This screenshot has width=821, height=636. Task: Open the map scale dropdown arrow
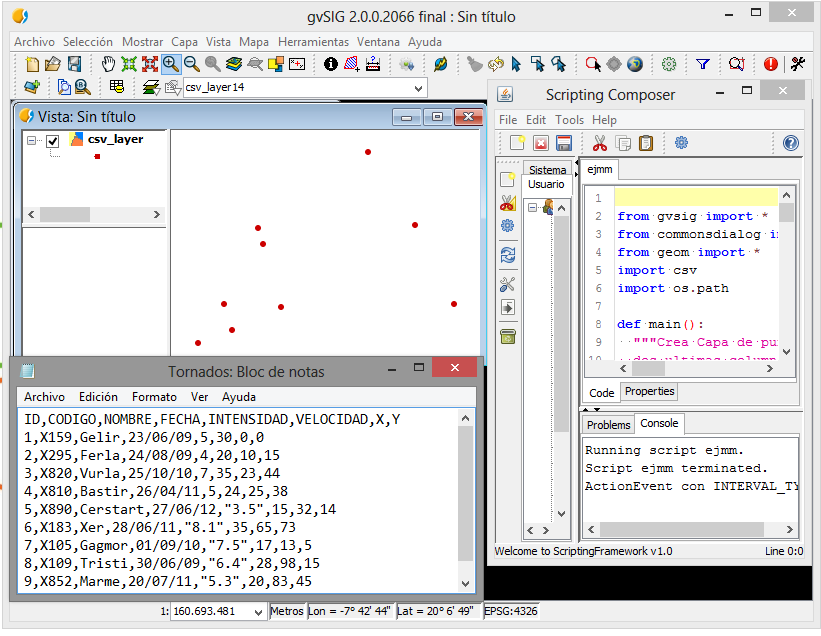click(258, 612)
